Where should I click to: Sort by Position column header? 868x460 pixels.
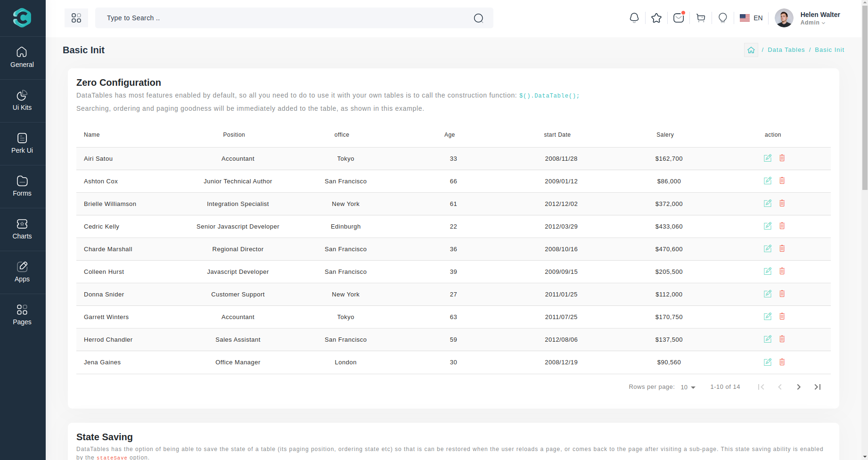[x=234, y=135]
